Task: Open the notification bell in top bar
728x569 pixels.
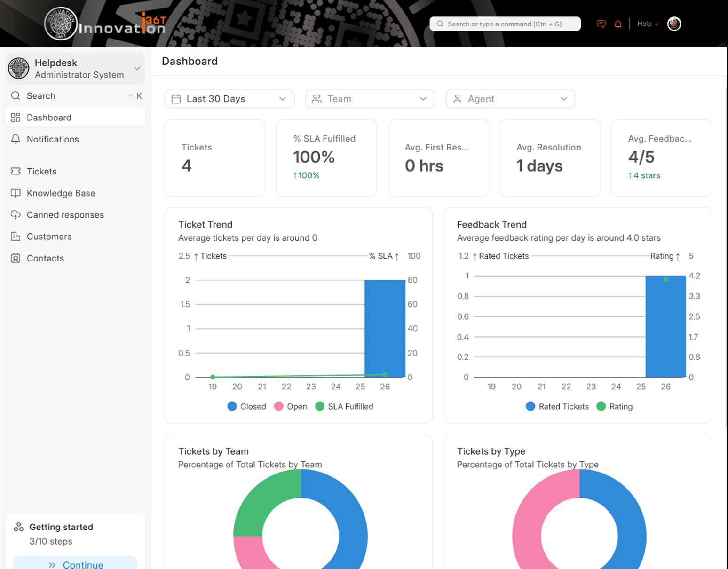Action: [x=618, y=24]
